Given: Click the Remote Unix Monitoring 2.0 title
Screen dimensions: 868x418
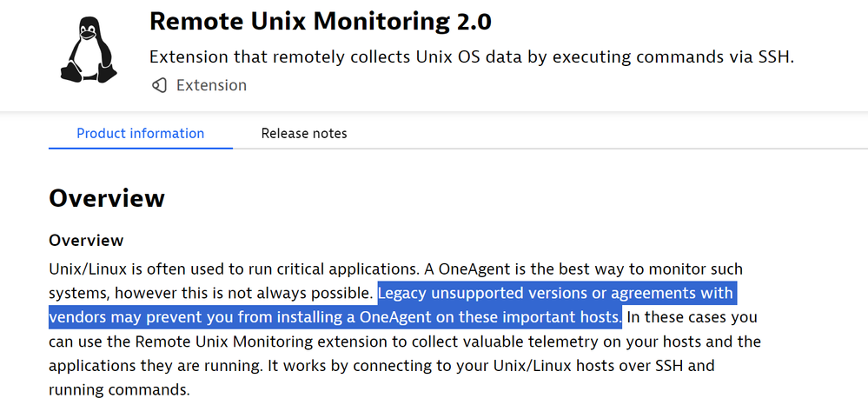Looking at the screenshot, I should coord(320,22).
